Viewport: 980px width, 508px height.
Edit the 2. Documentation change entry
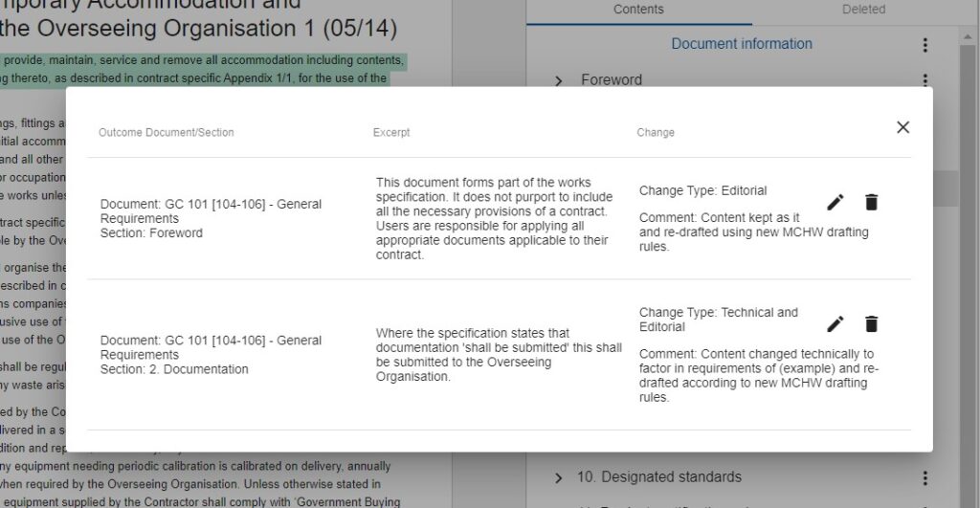[x=835, y=324]
